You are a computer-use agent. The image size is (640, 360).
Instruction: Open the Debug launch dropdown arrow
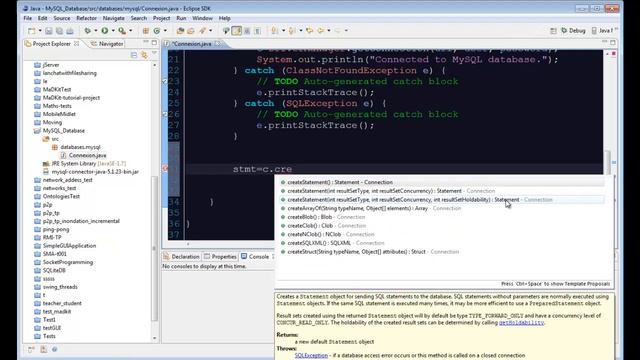96,31
